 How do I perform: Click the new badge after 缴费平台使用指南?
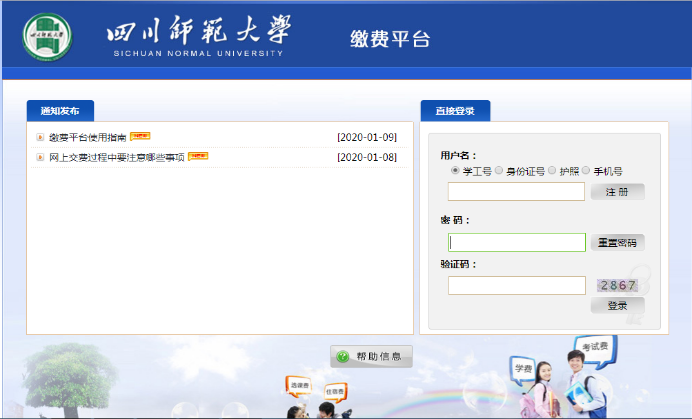pyautogui.click(x=140, y=136)
